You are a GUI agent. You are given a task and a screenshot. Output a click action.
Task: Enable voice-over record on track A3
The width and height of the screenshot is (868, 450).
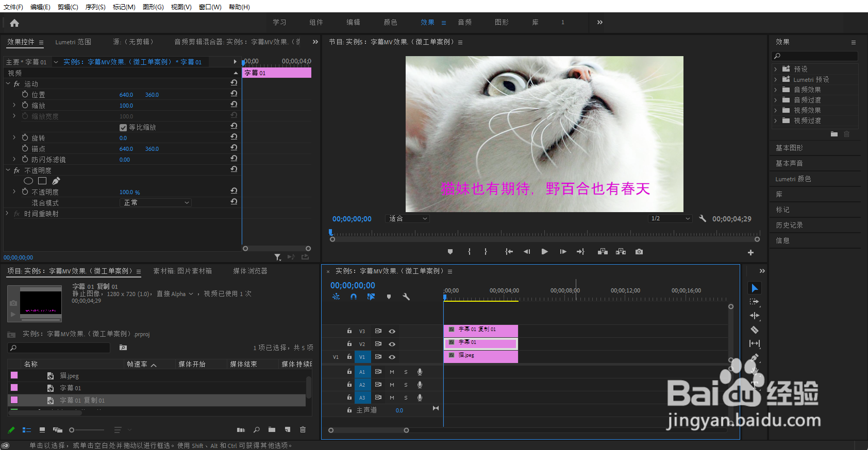pos(420,397)
